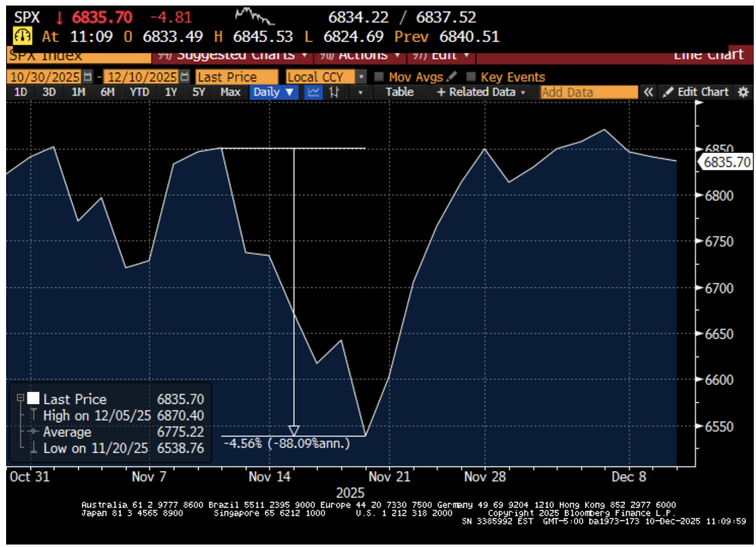Click the calendar icon beside the 10/30/2025 date
Image resolution: width=756 pixels, height=547 pixels.
pos(87,77)
